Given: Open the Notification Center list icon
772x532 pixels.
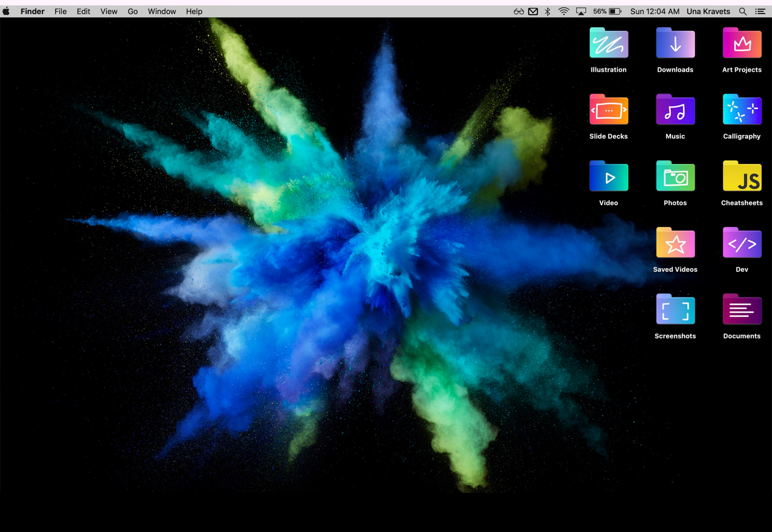Looking at the screenshot, I should point(760,11).
